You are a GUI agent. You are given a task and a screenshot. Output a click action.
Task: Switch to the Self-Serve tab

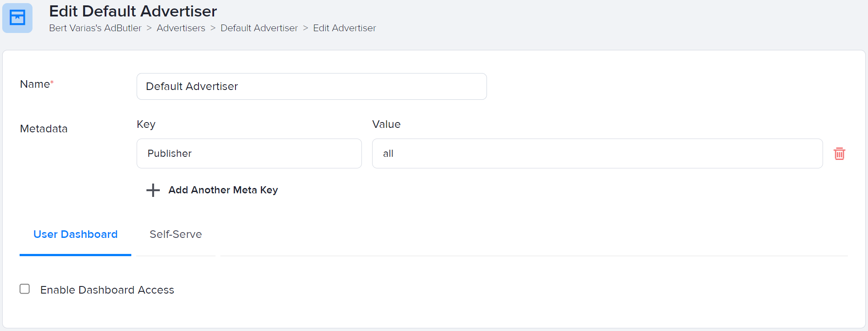(x=176, y=234)
